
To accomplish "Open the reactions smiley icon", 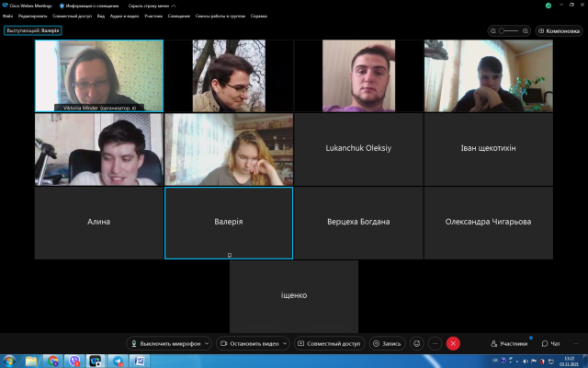I will 416,343.
